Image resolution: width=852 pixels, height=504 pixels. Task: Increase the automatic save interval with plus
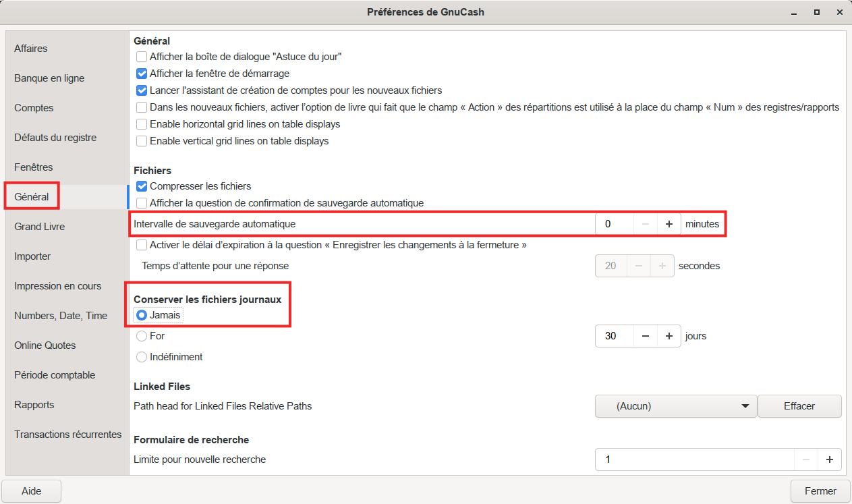pyautogui.click(x=669, y=224)
